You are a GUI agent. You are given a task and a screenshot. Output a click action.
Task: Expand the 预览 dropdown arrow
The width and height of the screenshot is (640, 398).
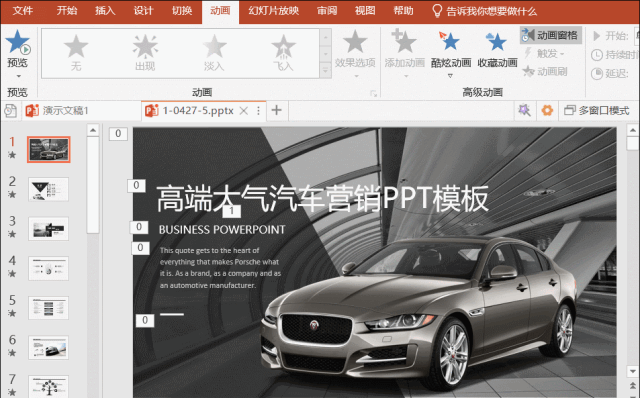18,76
